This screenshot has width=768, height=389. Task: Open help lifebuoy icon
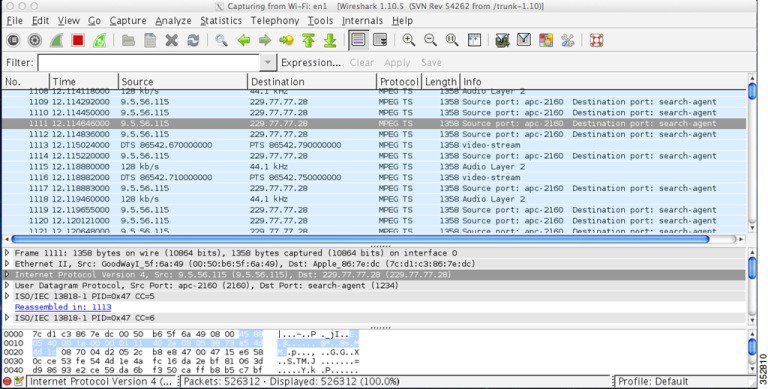click(596, 40)
